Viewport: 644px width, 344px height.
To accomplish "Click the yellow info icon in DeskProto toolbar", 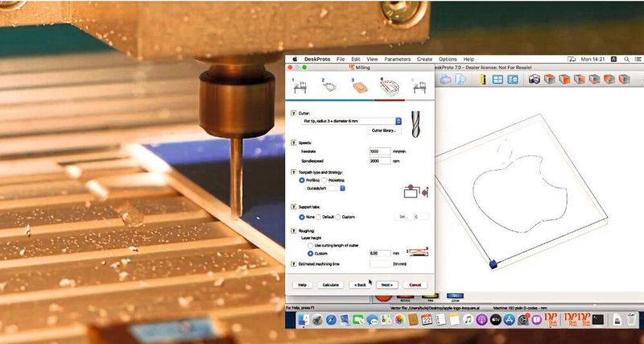I will (x=482, y=79).
